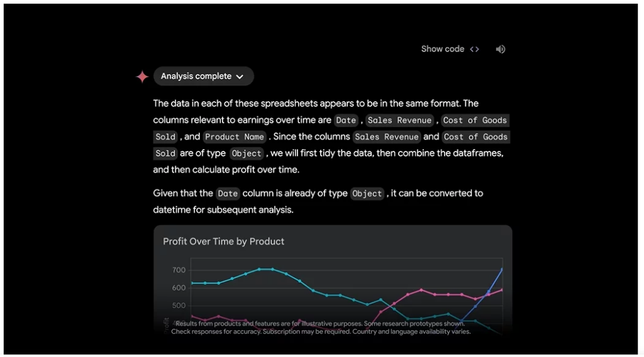The width and height of the screenshot is (644, 357).
Task: Click the Date chip in second paragraph
Action: click(x=228, y=194)
